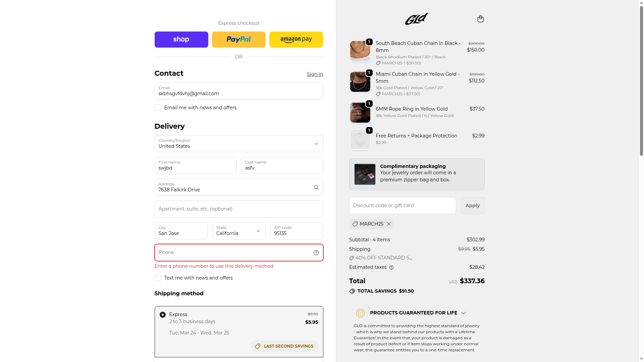This screenshot has height=362, width=644.
Task: Open the State dropdown
Action: point(238,231)
